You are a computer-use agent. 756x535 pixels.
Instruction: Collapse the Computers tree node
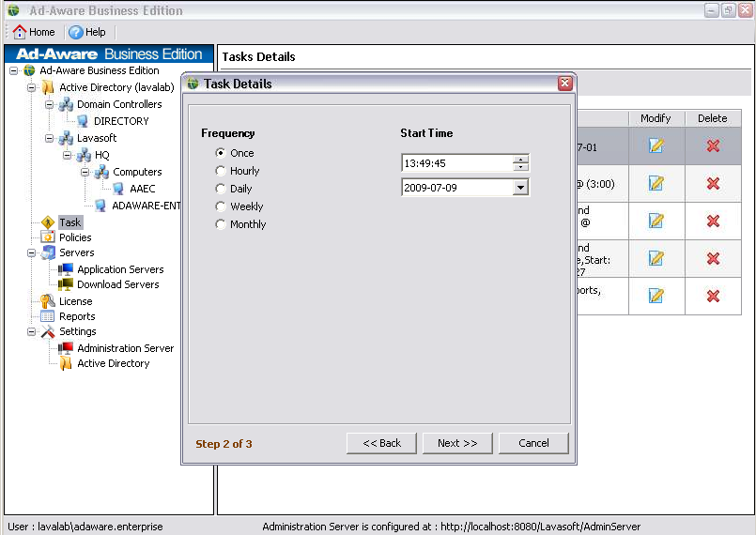(85, 172)
